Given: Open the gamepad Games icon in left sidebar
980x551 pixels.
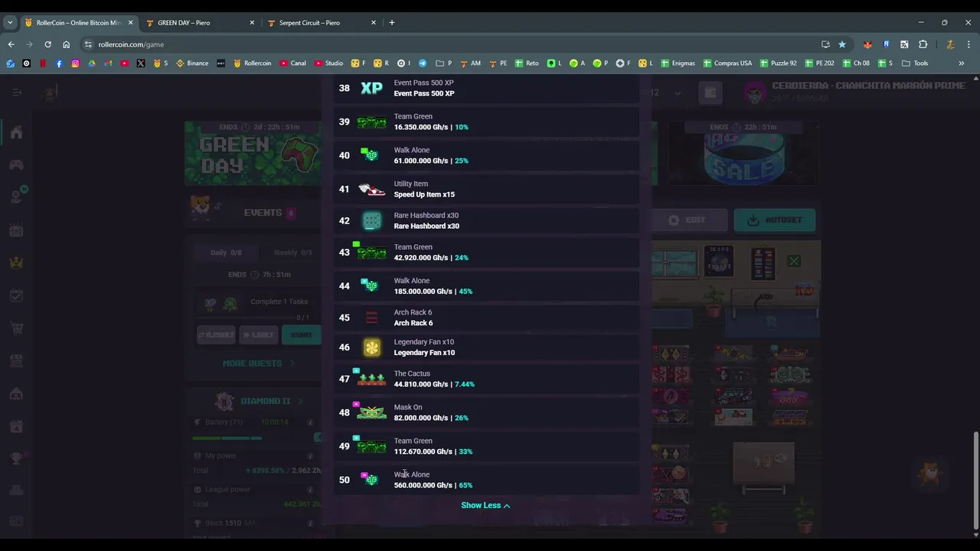Looking at the screenshot, I should point(16,165).
